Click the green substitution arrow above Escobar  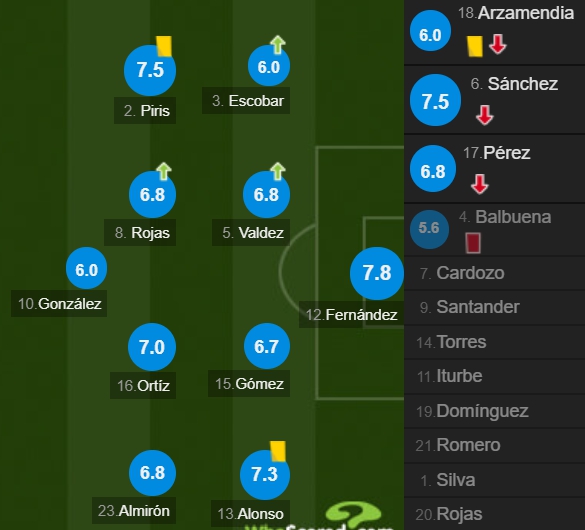tap(278, 44)
